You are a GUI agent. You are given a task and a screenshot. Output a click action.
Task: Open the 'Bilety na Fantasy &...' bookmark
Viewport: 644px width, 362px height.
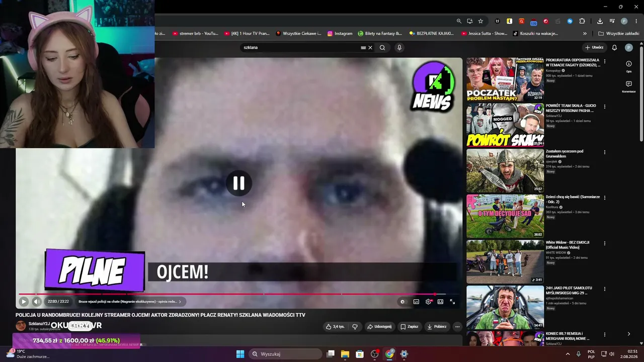(380, 34)
